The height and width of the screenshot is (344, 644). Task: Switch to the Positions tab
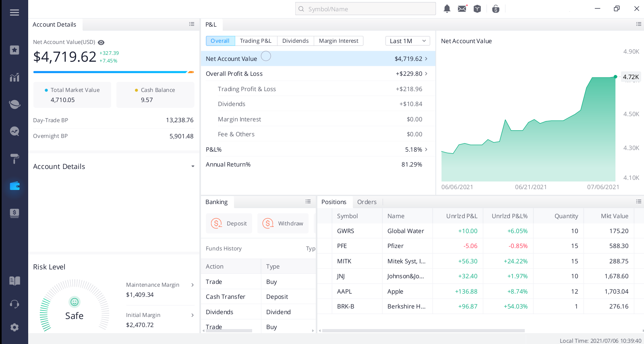click(x=334, y=202)
